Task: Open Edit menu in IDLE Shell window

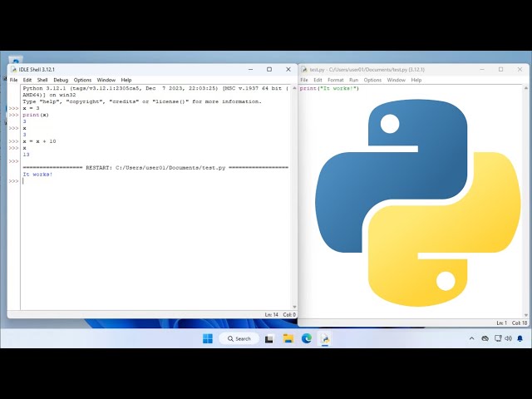Action: [x=27, y=80]
